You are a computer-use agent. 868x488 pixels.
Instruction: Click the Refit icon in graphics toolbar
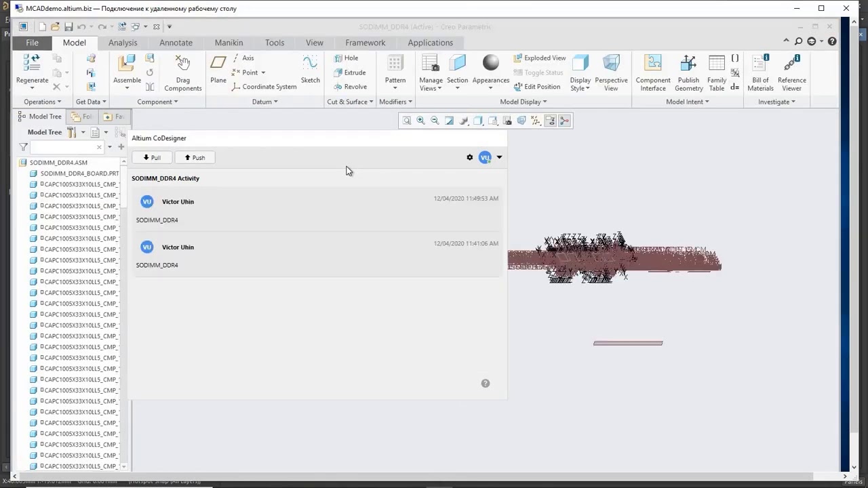pyautogui.click(x=407, y=121)
